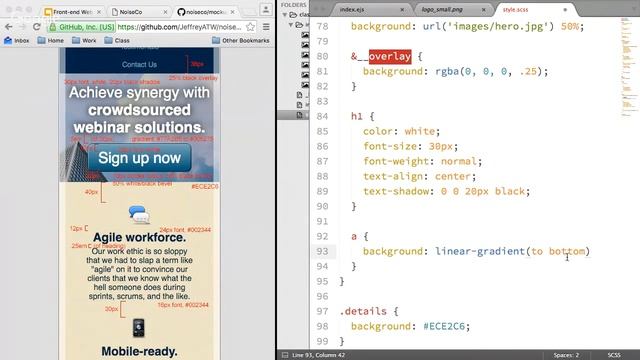Open the first image file in sidebar

click(x=305, y=35)
